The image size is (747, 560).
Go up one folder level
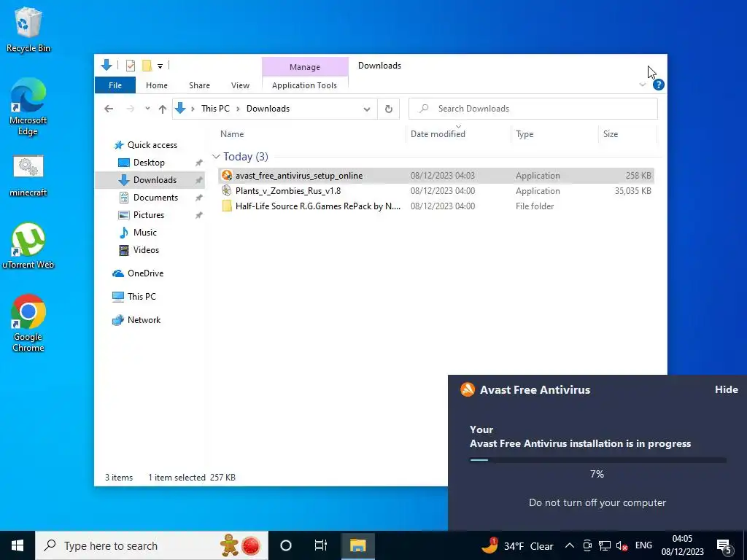coord(163,109)
